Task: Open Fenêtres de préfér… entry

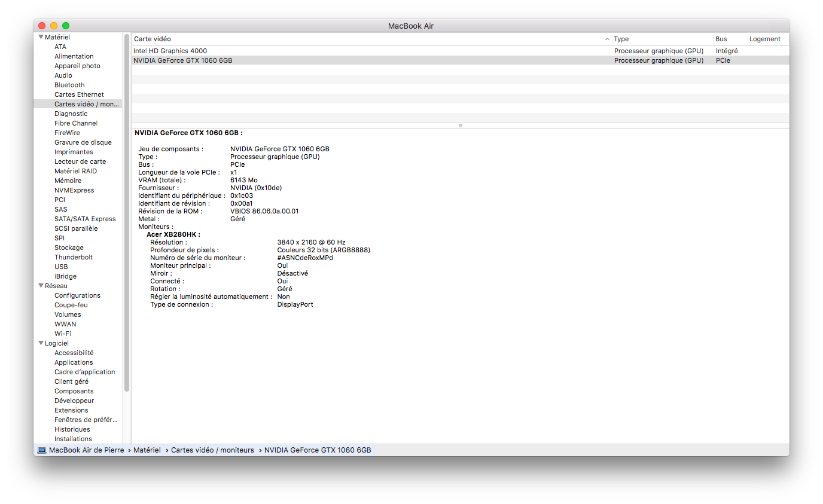Action: [x=86, y=420]
